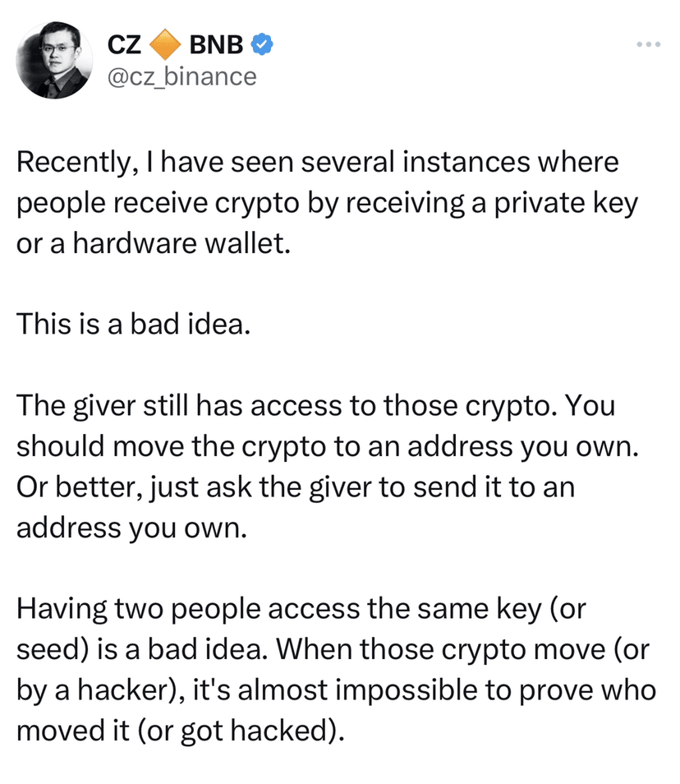Image resolution: width=680 pixels, height=784 pixels.
Task: Click the display name text "CZ"
Action: point(124,44)
